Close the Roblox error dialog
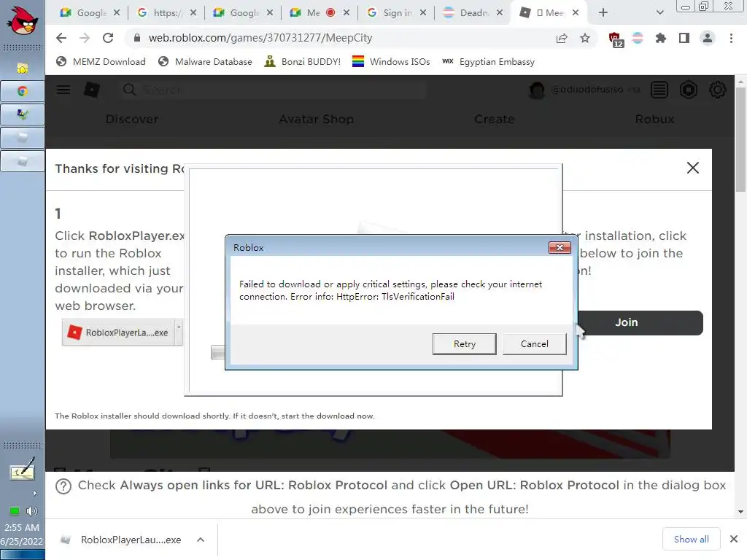 pyautogui.click(x=560, y=247)
